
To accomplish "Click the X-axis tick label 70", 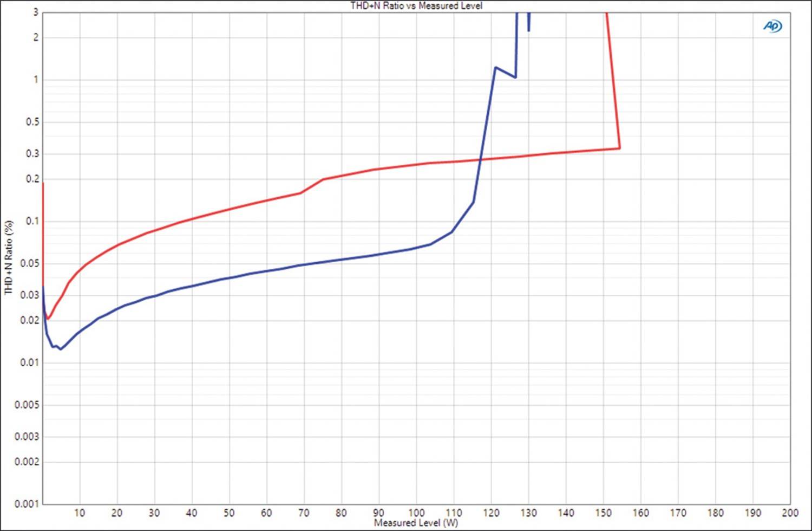I will 304,513.
